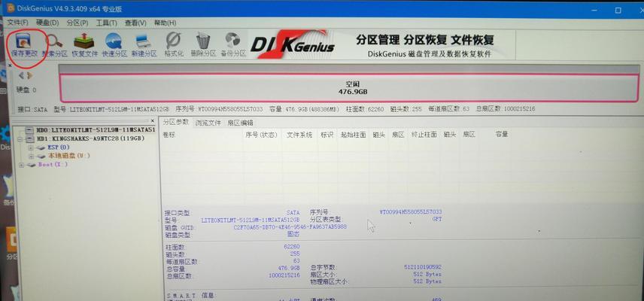This screenshot has height=301, width=644.
Task: Click the Save Changes (保存更改) toolbar icon
Action: click(23, 44)
